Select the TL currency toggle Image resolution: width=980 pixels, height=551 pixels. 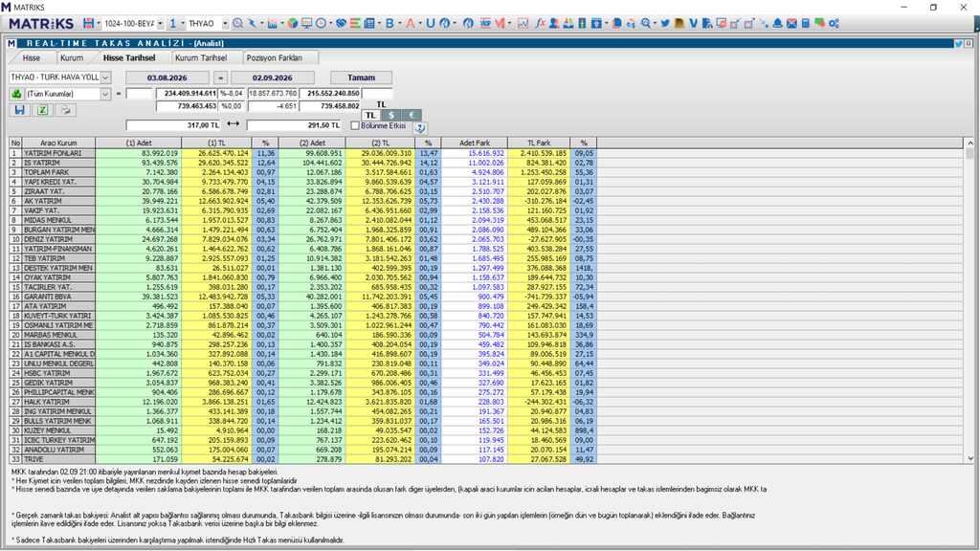click(370, 115)
